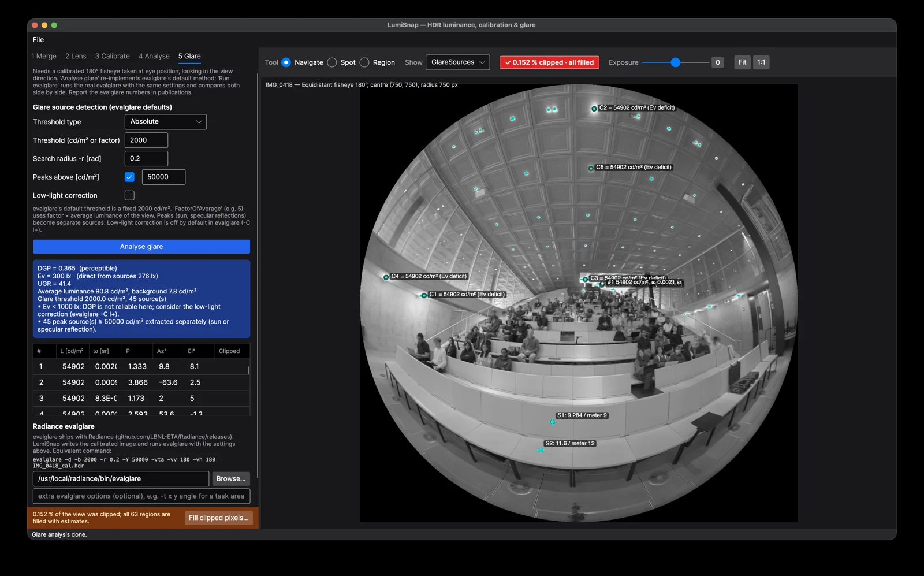Click the C4 glare source marker
924x576 pixels.
386,277
